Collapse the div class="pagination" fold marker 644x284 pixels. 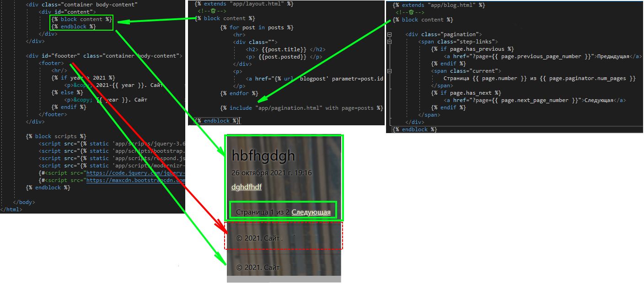tap(390, 35)
